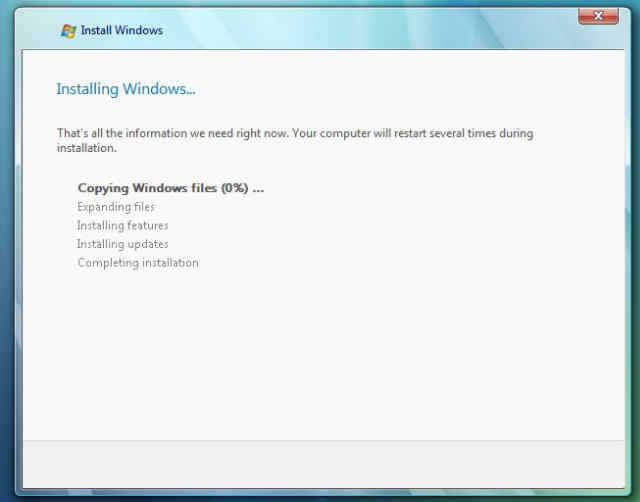Screen dimensions: 640x502
Task: Click the ellipsis after "Copying Windows files (0%)"
Action: (x=258, y=187)
